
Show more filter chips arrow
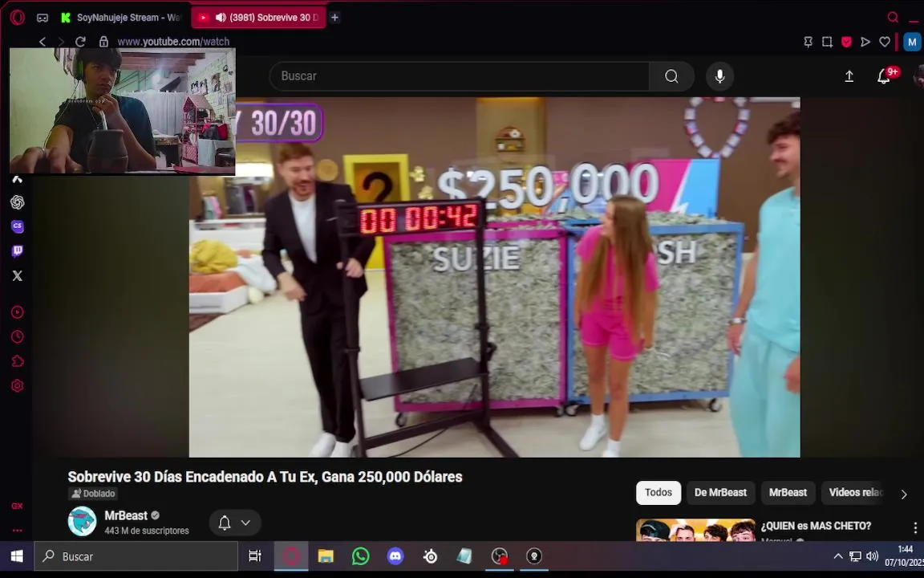[x=904, y=495]
